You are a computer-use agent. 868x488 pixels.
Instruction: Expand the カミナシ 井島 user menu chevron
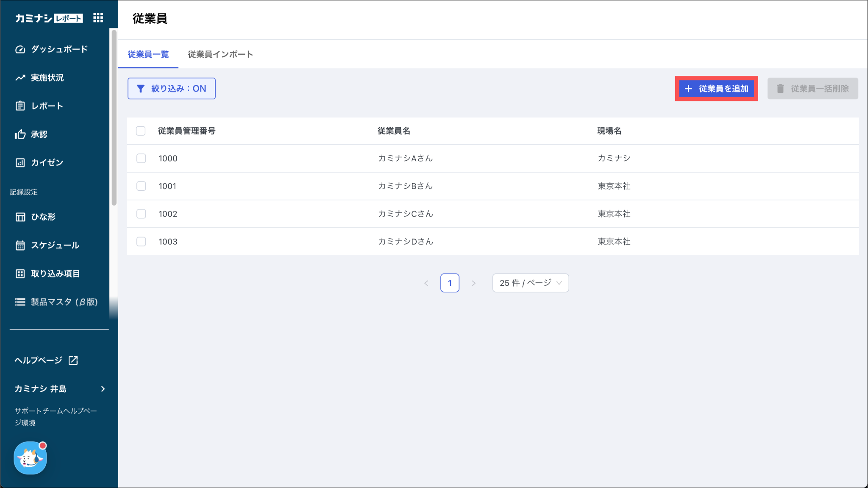pyautogui.click(x=103, y=389)
